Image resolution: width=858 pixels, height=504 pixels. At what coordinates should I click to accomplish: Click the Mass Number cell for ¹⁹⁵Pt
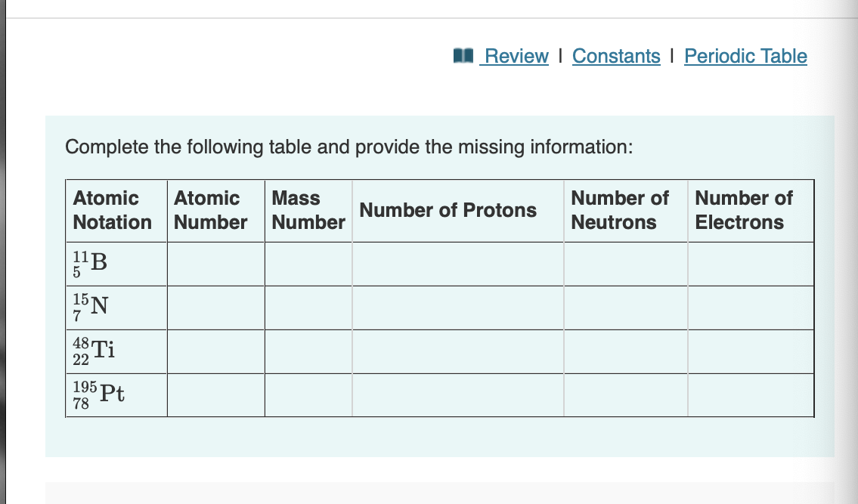308,395
